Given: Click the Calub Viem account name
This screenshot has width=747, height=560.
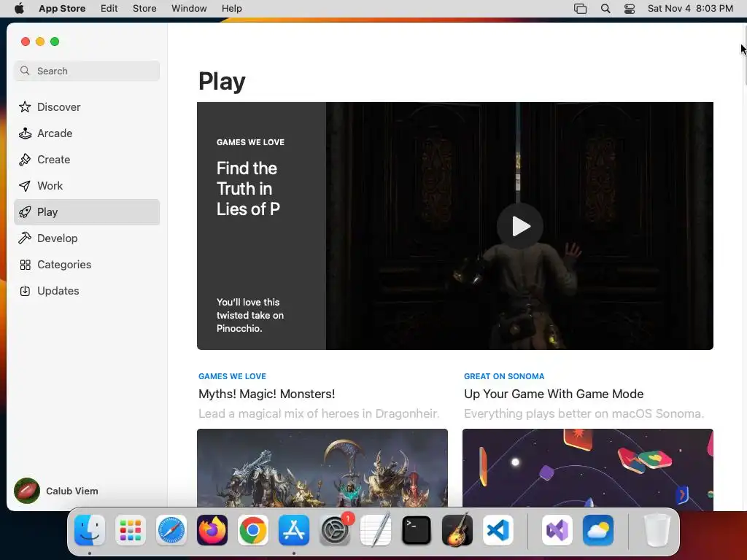Looking at the screenshot, I should coord(72,491).
